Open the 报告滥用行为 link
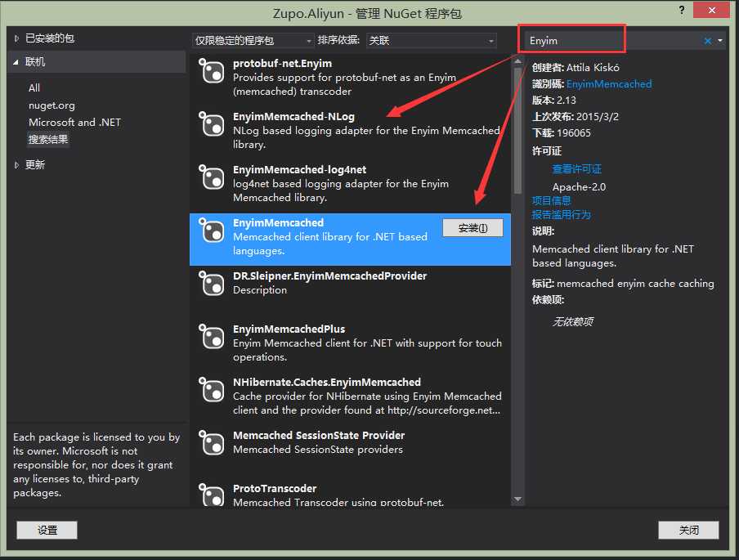 tap(562, 215)
